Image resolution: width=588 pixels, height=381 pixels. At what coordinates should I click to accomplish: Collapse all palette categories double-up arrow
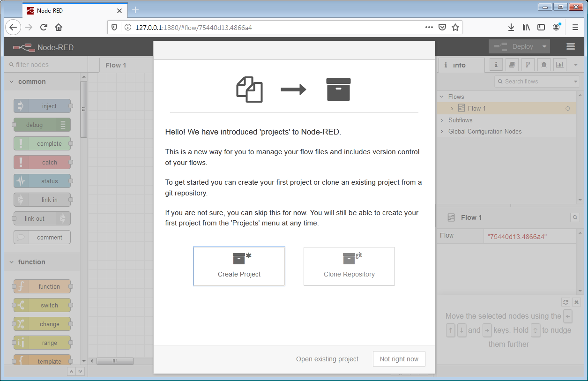tap(71, 371)
